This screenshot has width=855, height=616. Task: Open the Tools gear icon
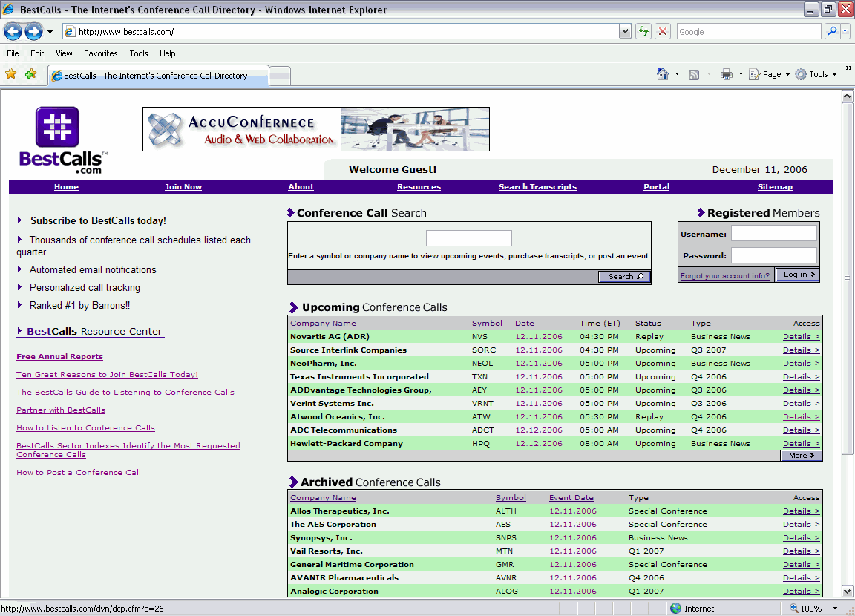click(x=816, y=74)
